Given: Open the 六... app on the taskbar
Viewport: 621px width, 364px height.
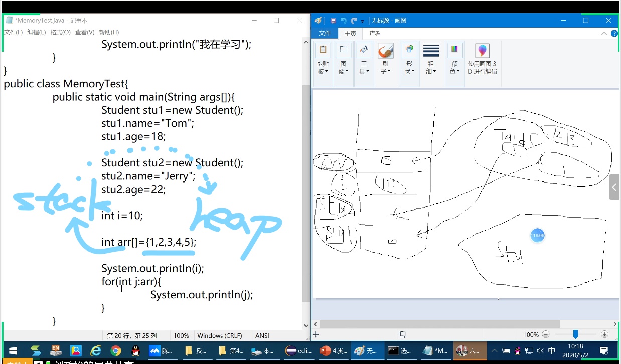Looking at the screenshot, I should tap(470, 351).
